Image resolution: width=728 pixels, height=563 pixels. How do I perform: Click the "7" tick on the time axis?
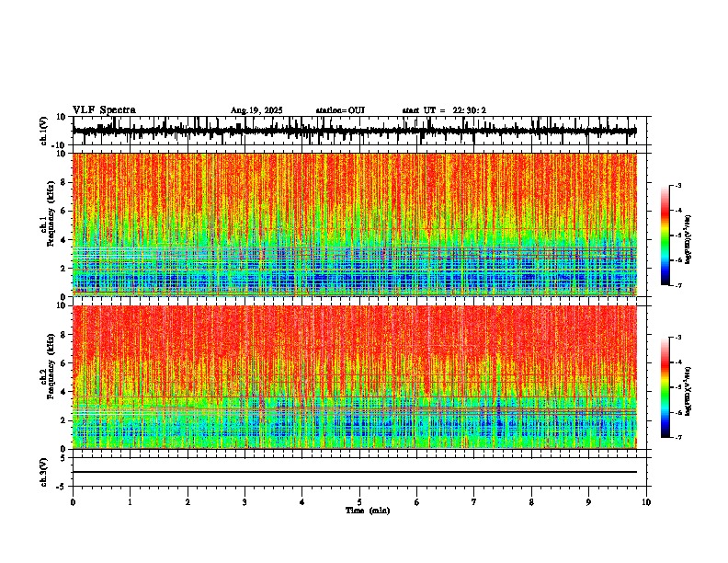[x=474, y=502]
